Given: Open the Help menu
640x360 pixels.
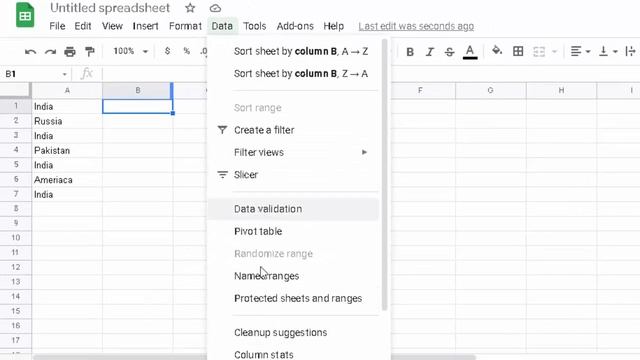Looking at the screenshot, I should (333, 26).
